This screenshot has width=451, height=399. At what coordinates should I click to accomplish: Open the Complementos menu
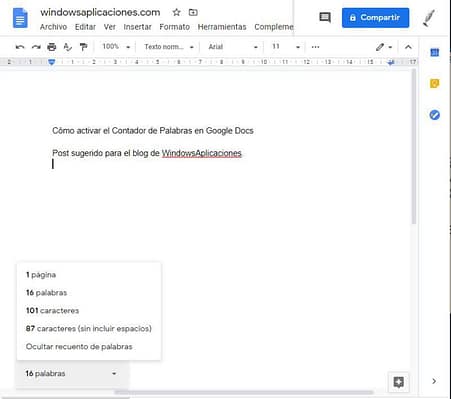(274, 27)
